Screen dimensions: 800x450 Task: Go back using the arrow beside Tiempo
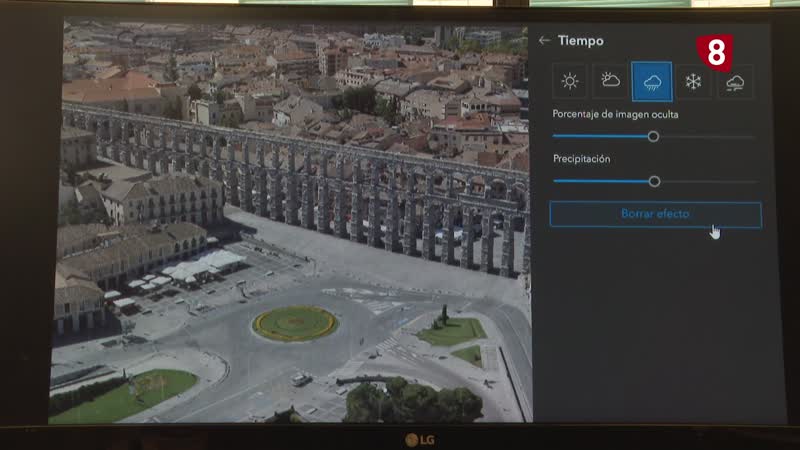[x=544, y=40]
